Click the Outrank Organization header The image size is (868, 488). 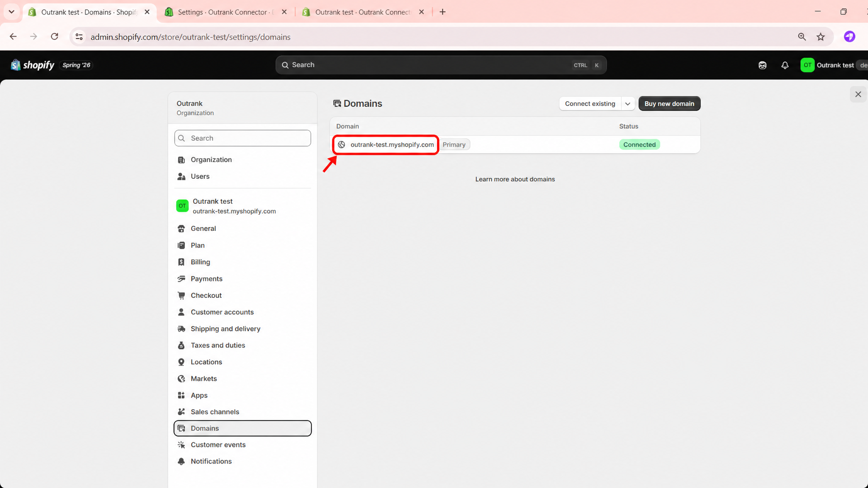[242, 108]
